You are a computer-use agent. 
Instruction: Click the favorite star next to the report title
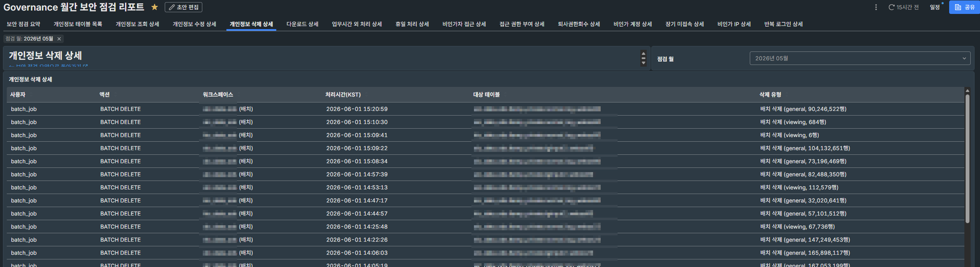pyautogui.click(x=155, y=7)
